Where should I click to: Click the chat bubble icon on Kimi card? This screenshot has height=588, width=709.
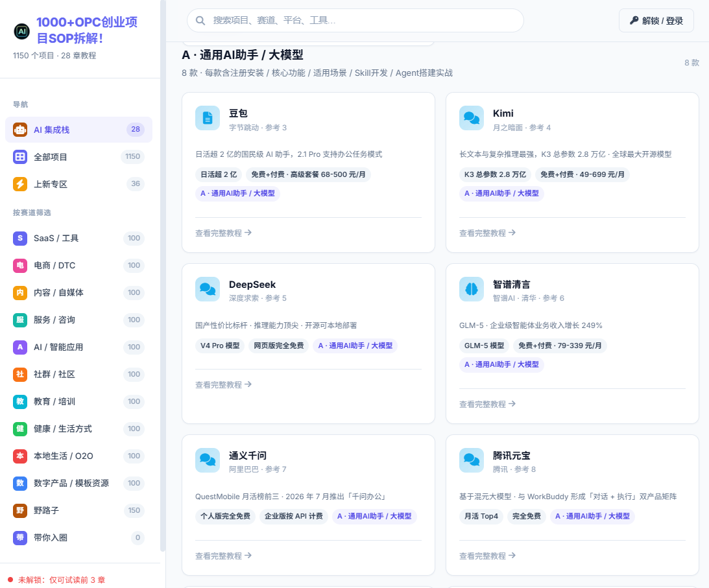(x=472, y=118)
